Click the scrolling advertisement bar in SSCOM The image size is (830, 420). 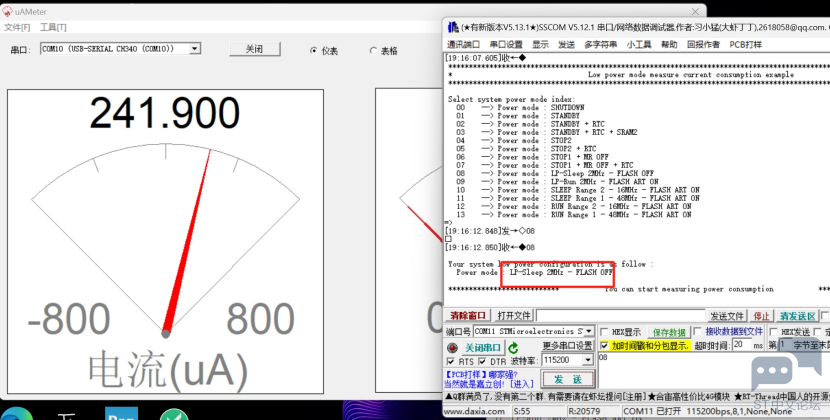pos(636,397)
